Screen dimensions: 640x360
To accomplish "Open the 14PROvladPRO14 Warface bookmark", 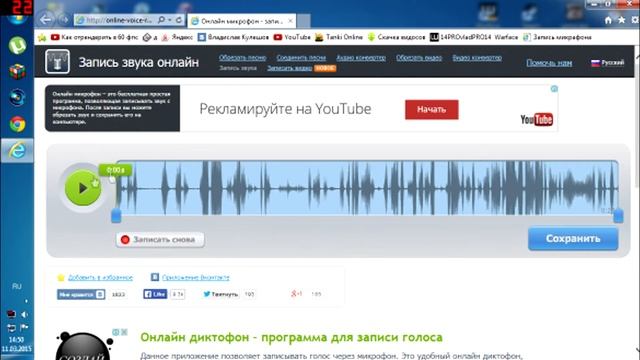I will coord(474,37).
